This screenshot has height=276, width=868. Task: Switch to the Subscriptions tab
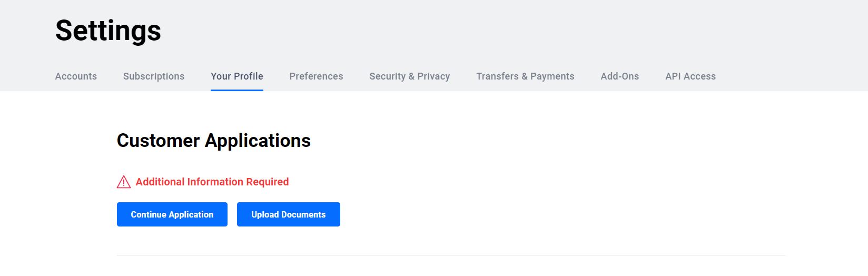point(154,76)
